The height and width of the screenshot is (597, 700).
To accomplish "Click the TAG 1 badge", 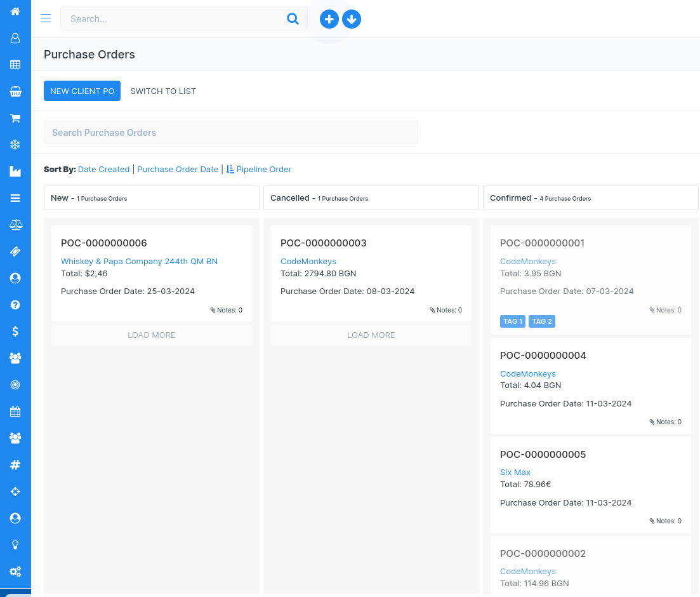I will (512, 321).
